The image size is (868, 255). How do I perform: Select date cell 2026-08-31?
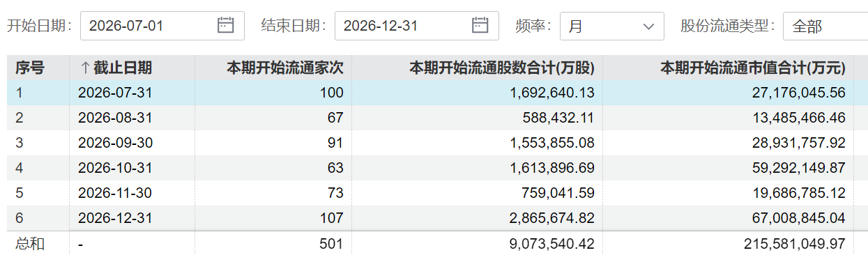pos(115,118)
